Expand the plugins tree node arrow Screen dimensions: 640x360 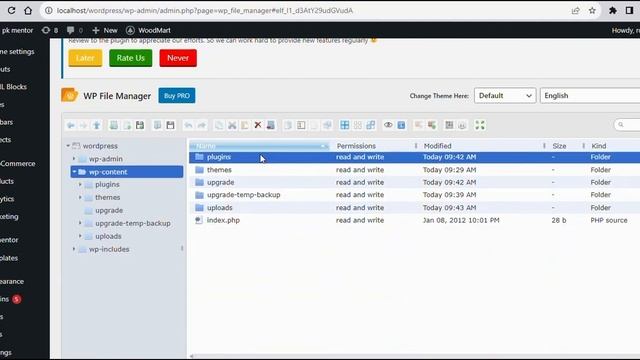pos(80,184)
